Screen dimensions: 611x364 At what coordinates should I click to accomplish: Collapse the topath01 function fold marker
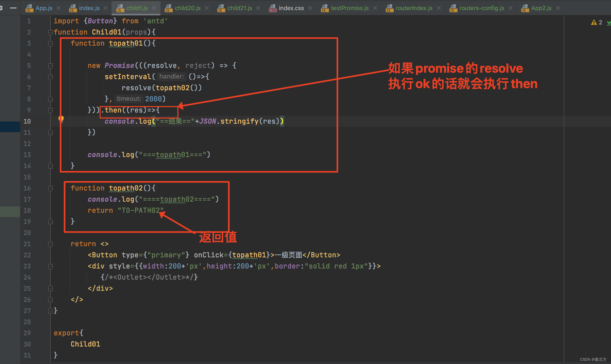pos(50,43)
